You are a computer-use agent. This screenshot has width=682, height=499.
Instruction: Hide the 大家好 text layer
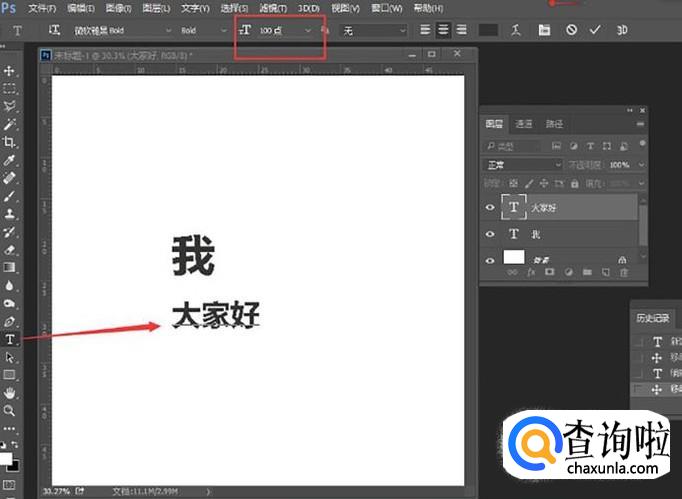[490, 207]
